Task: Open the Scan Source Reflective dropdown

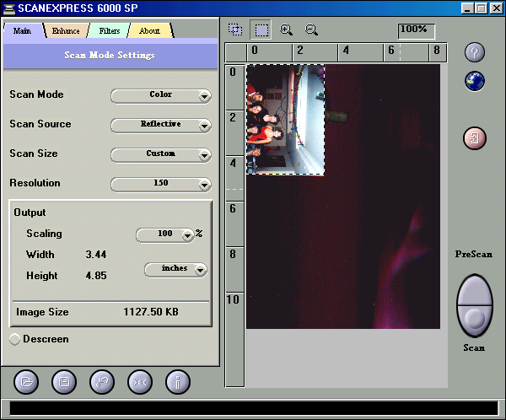Action: tap(161, 126)
